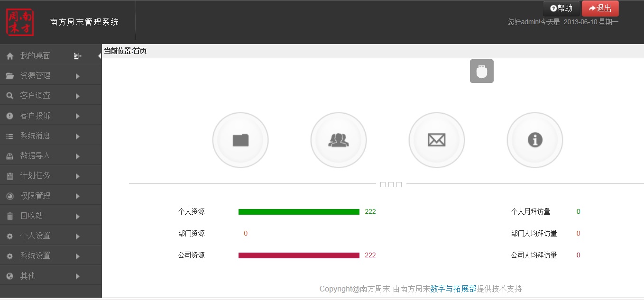This screenshot has height=300, width=644.
Task: Expand the 客户调查 submenu arrow
Action: tap(78, 96)
